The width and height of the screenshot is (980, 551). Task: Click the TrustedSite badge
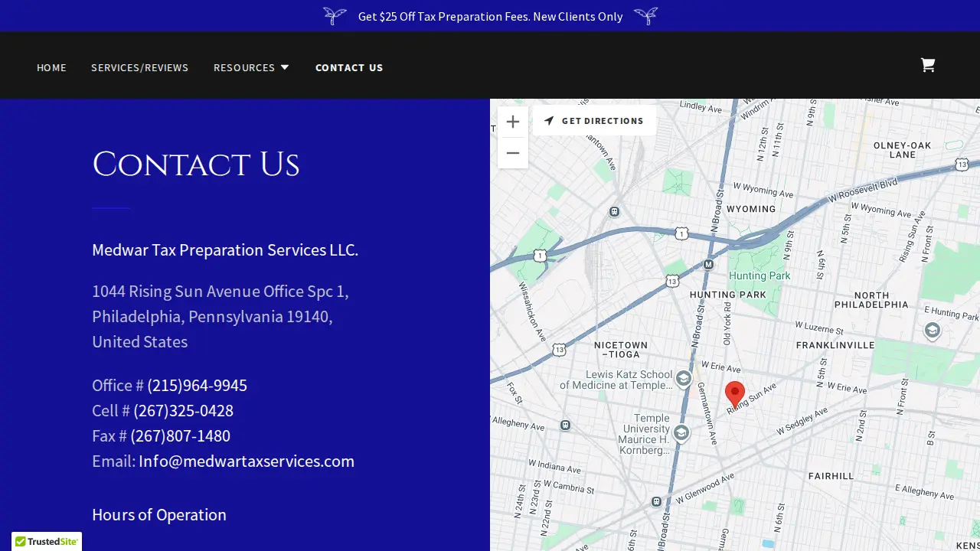pyautogui.click(x=47, y=541)
